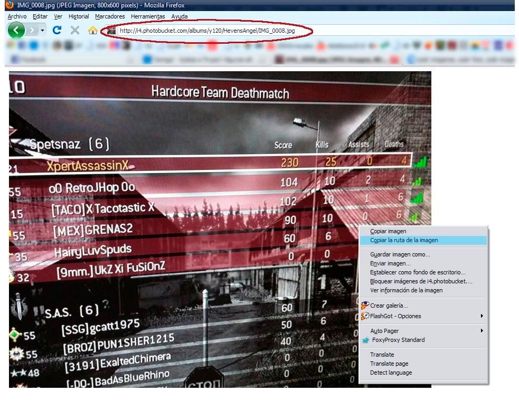
Task: Open the Marcadores menu
Action: click(x=110, y=16)
